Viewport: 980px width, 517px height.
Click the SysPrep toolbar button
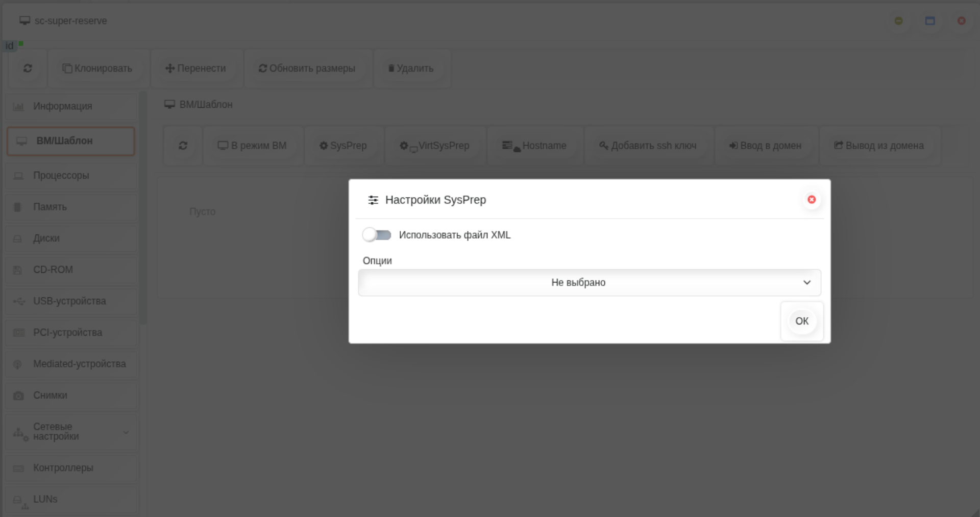click(343, 146)
